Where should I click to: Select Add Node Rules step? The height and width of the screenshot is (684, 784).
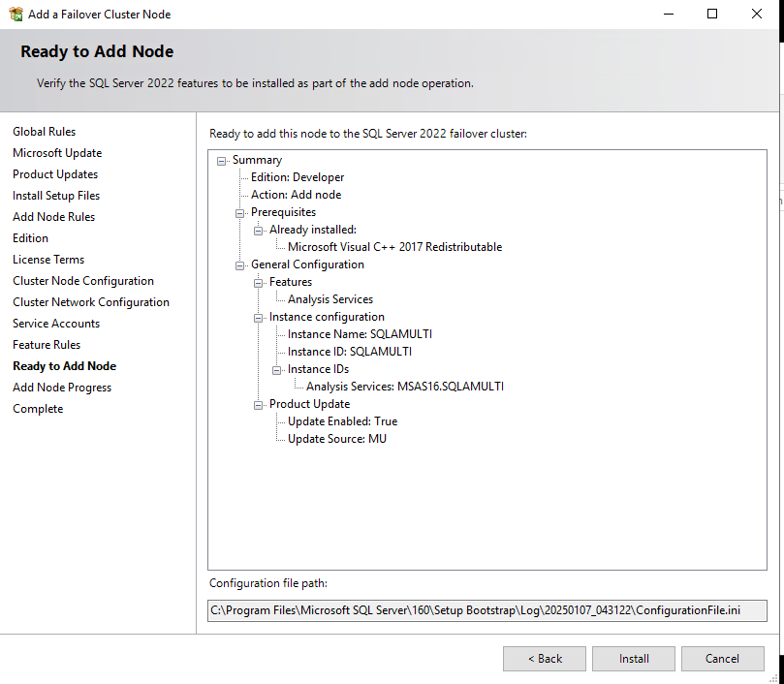[x=53, y=217]
